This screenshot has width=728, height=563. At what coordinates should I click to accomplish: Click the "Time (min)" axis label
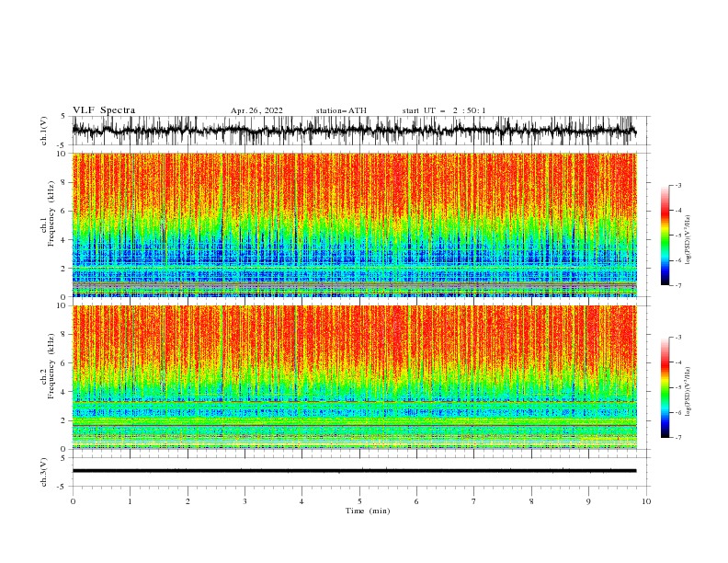coord(368,511)
